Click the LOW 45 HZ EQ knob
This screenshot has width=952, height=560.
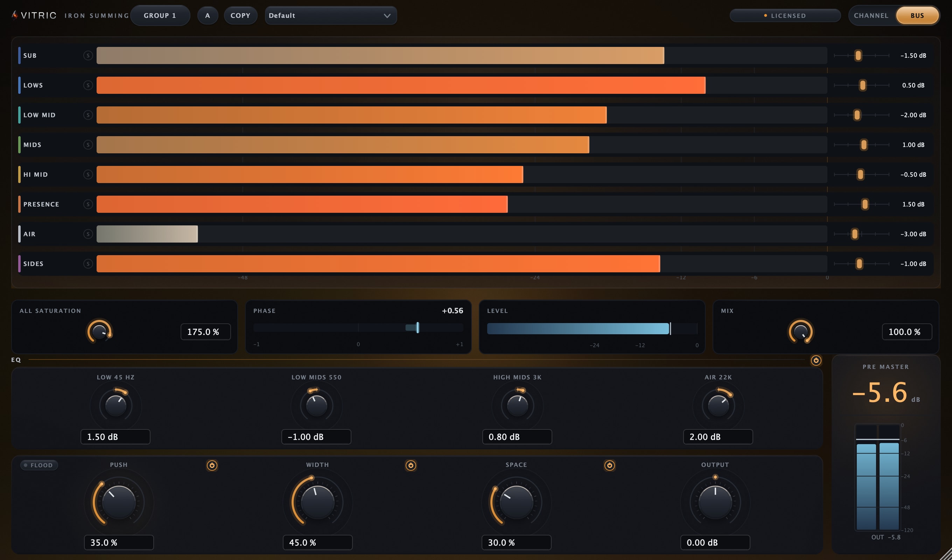pyautogui.click(x=115, y=405)
